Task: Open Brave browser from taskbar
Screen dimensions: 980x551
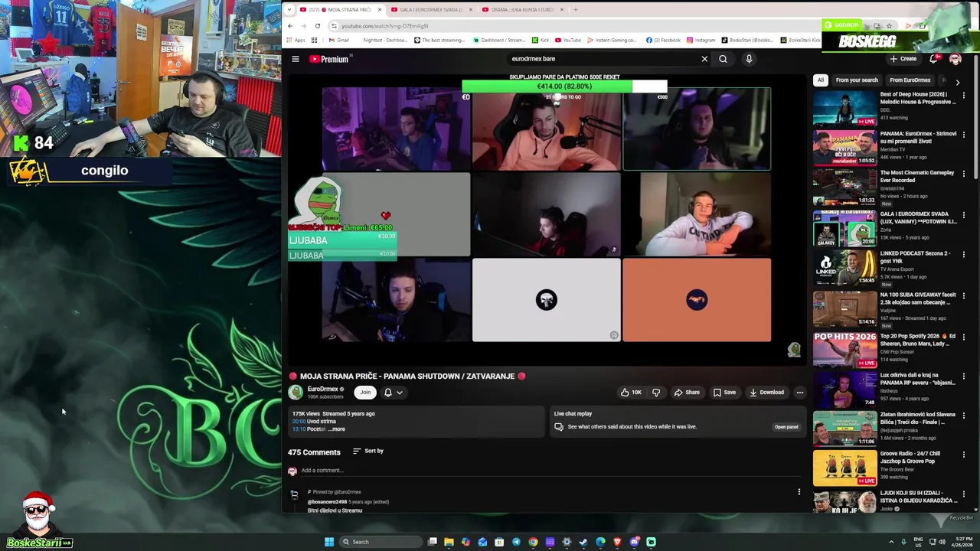Action: [617, 542]
